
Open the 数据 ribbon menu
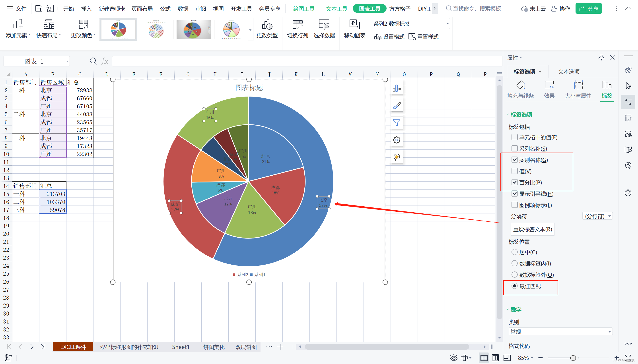click(183, 9)
